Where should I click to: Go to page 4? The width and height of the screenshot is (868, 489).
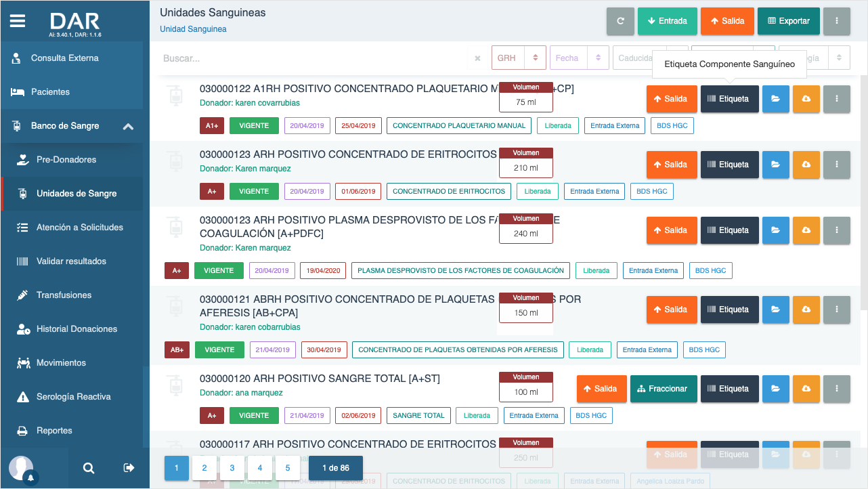click(260, 468)
